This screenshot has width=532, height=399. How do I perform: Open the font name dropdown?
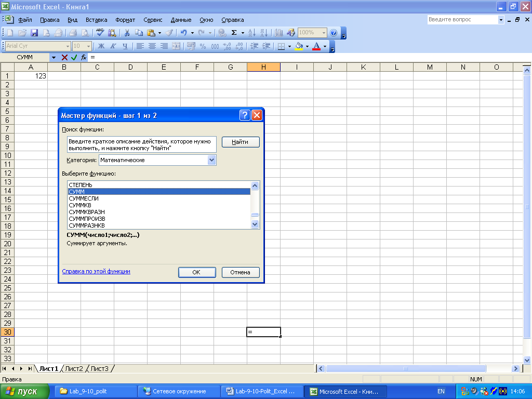pyautogui.click(x=68, y=46)
